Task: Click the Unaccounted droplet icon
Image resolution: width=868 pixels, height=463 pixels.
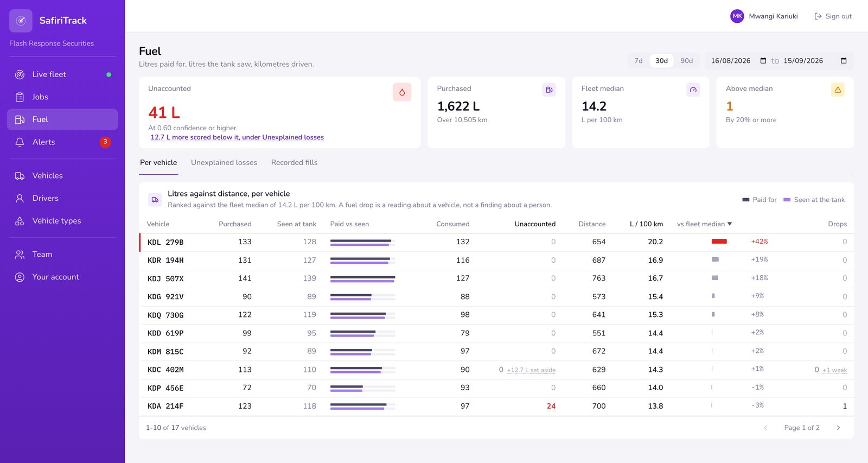Action: coord(402,92)
